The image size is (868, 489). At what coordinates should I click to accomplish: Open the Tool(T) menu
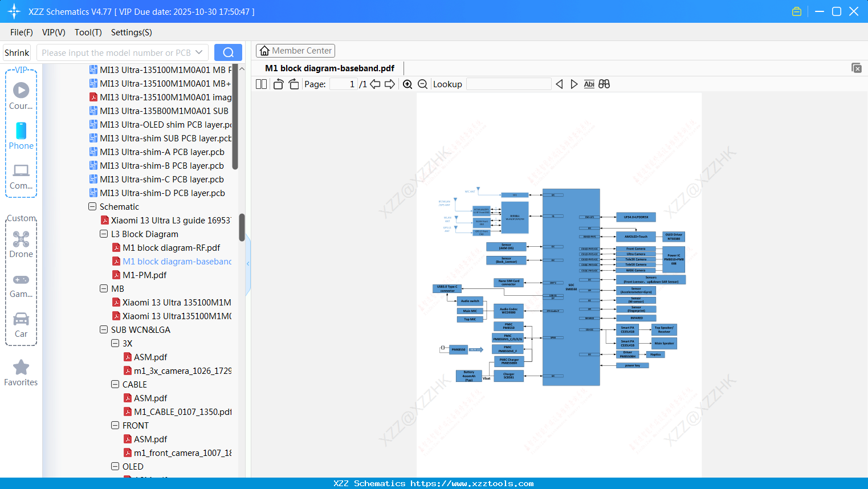[x=88, y=32]
